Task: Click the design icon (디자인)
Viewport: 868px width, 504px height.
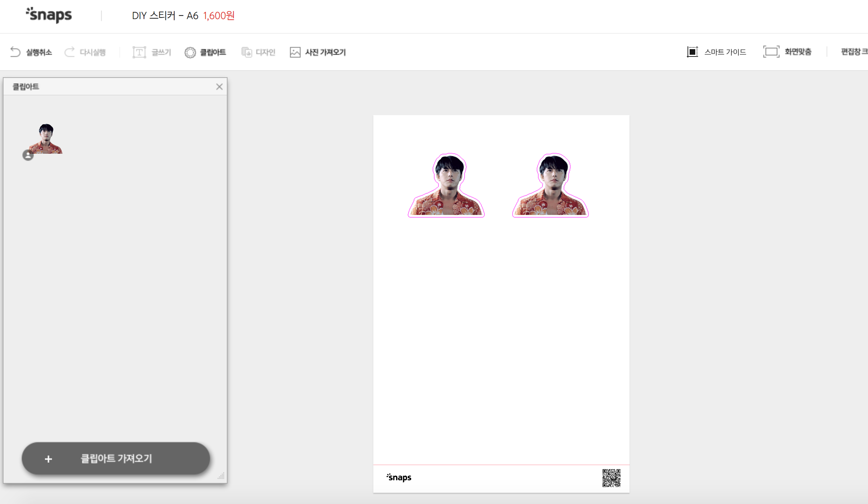Action: [x=246, y=52]
